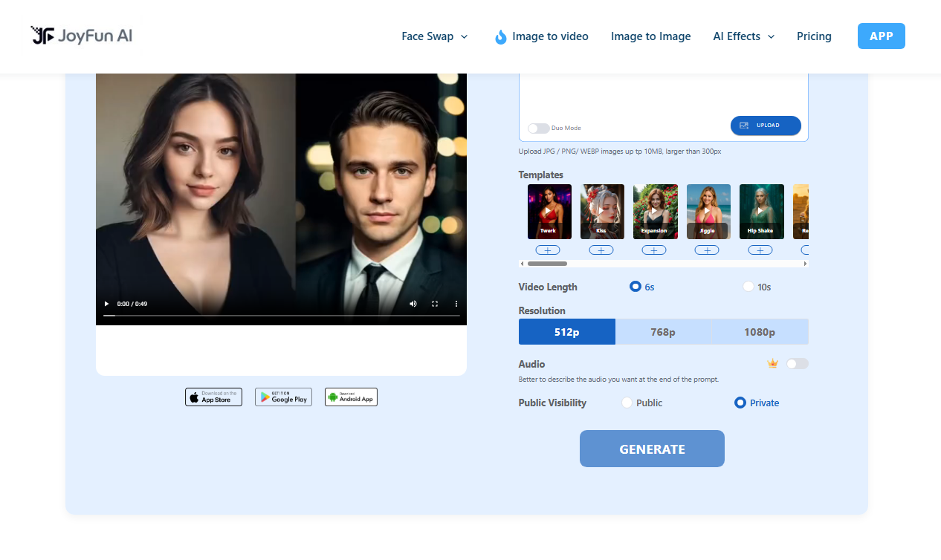Enter fullscreen on the video player
Screen dimensions: 941x560
tap(435, 304)
